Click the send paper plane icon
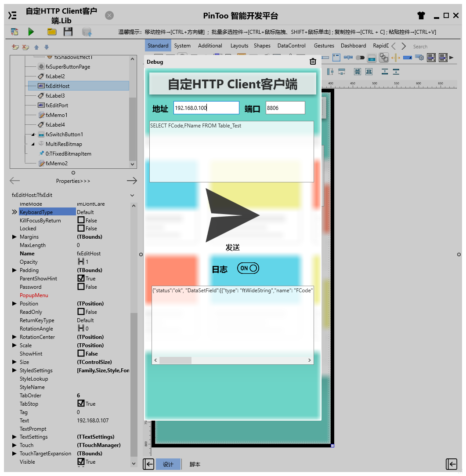The width and height of the screenshot is (466, 476). [x=232, y=215]
